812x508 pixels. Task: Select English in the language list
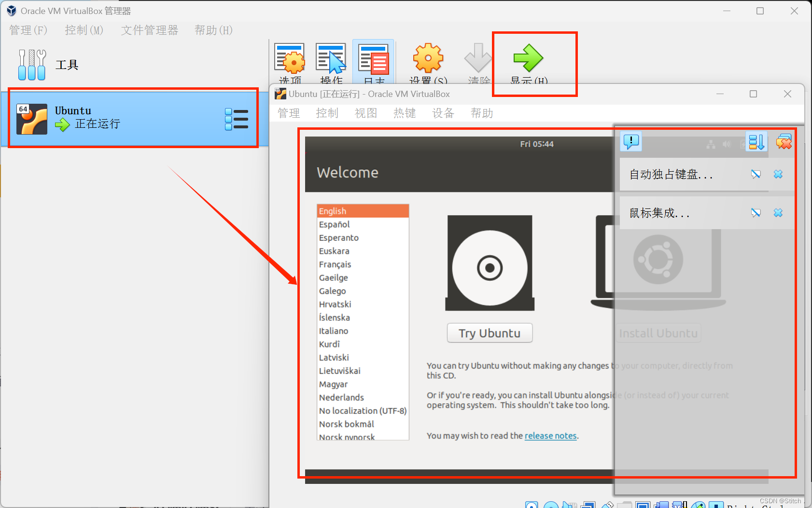coord(363,211)
